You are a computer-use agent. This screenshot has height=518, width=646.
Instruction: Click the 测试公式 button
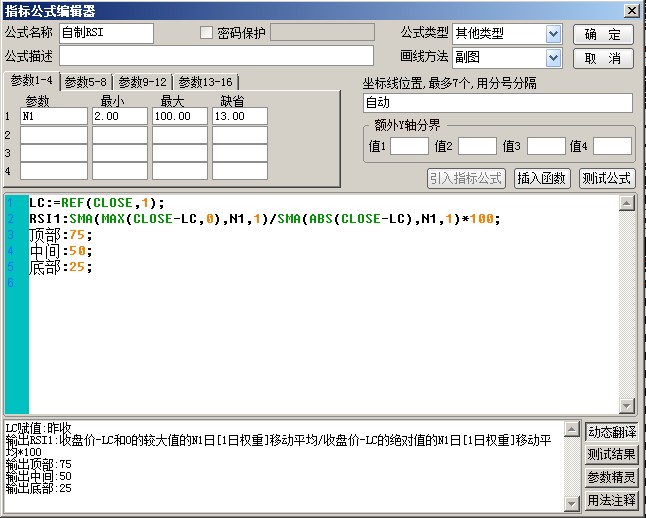[607, 178]
